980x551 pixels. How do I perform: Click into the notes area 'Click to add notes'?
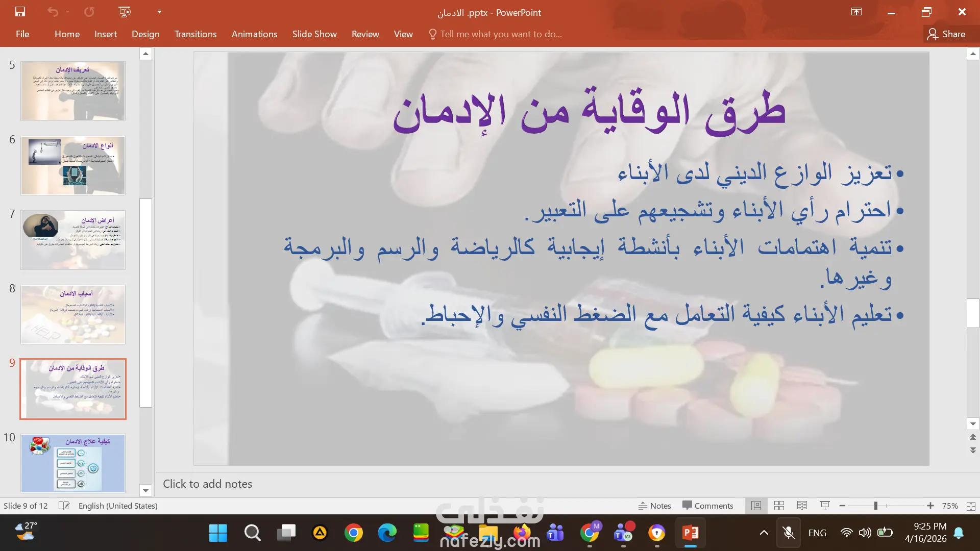coord(207,484)
